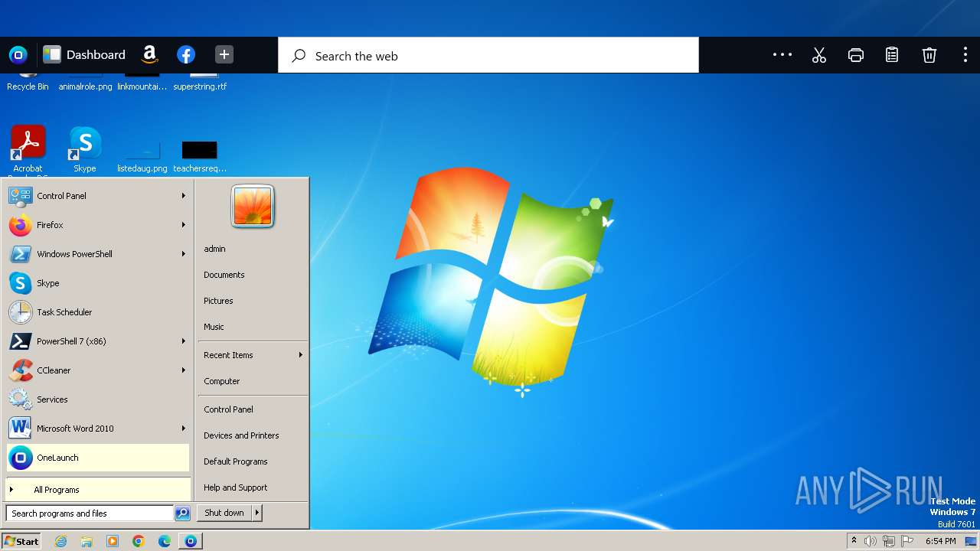Viewport: 980px width, 551px height.
Task: Open the Facebook shortcut in OneLaunch bar
Action: pyautogui.click(x=186, y=55)
